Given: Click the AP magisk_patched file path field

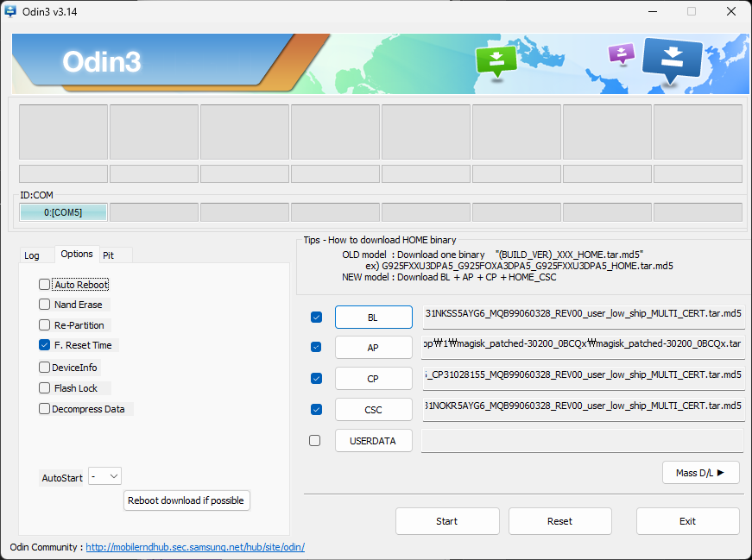Looking at the screenshot, I should (583, 347).
